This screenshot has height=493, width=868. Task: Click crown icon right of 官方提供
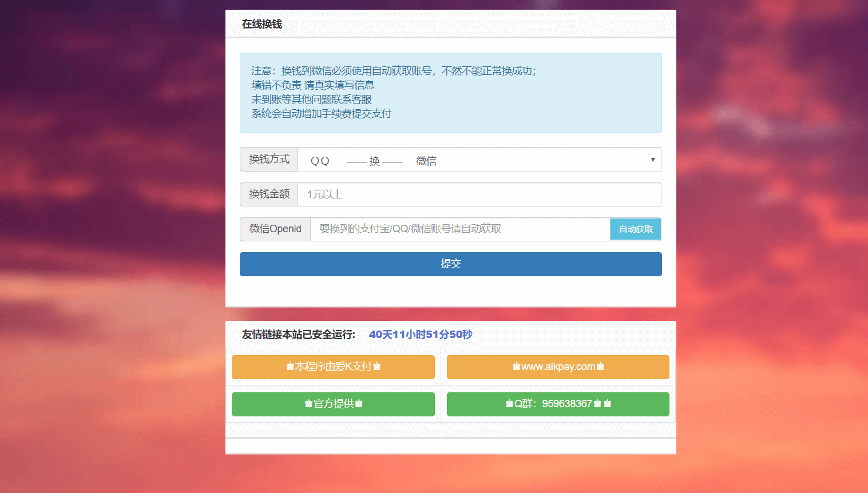(x=359, y=404)
